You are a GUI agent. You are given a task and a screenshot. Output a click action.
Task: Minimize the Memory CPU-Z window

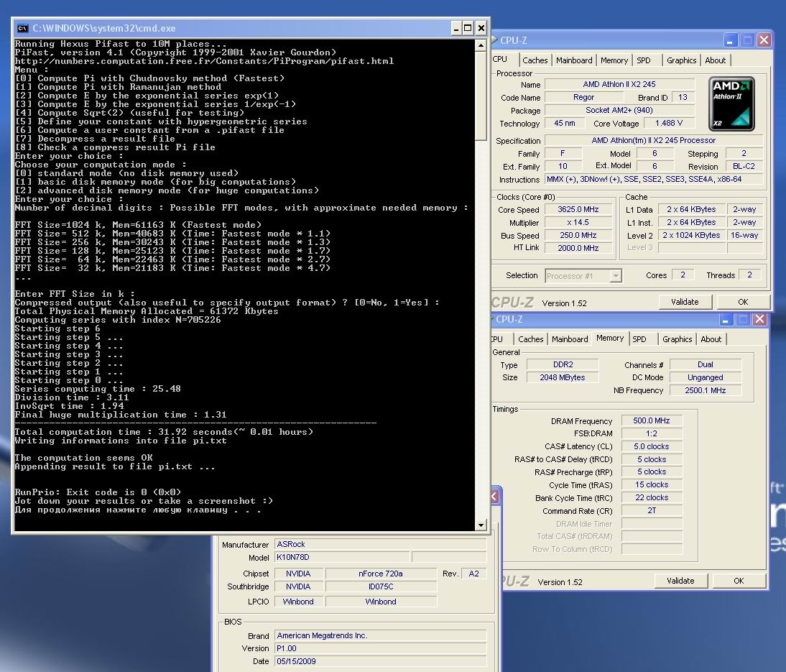[x=726, y=319]
